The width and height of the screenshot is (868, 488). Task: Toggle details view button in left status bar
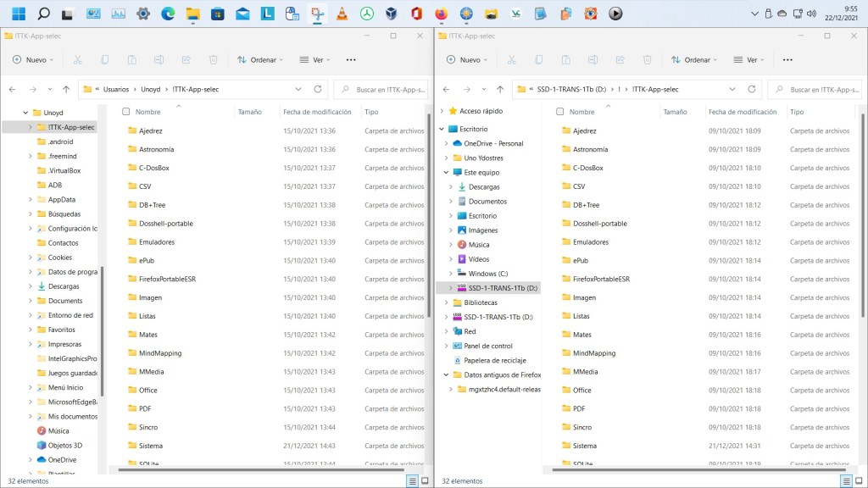(x=412, y=480)
